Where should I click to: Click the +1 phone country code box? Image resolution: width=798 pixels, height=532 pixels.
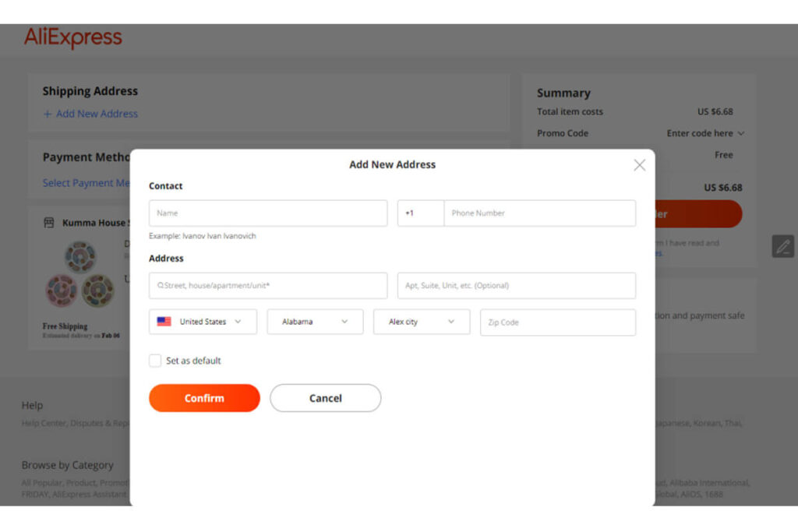tap(420, 213)
